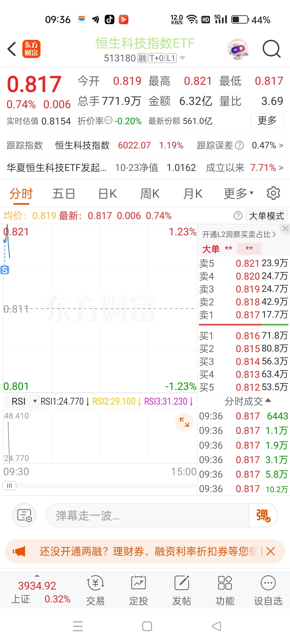Toggle the 大单模式 button

point(266,216)
